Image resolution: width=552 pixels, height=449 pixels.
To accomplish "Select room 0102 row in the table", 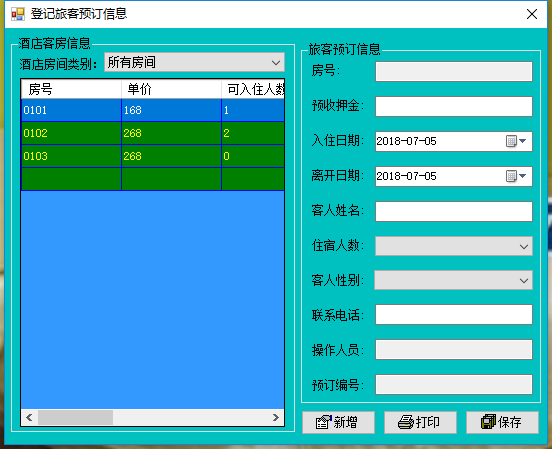I will click(153, 133).
